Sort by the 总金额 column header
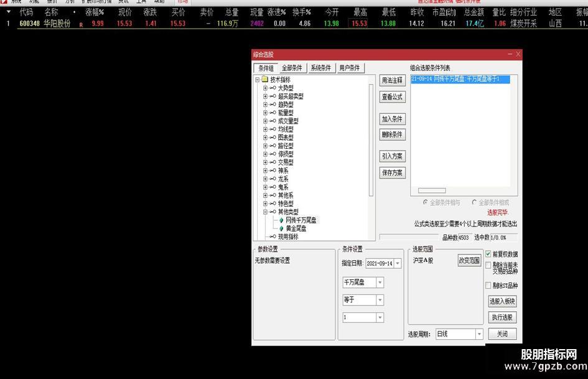The width and height of the screenshot is (588, 379). click(x=474, y=12)
